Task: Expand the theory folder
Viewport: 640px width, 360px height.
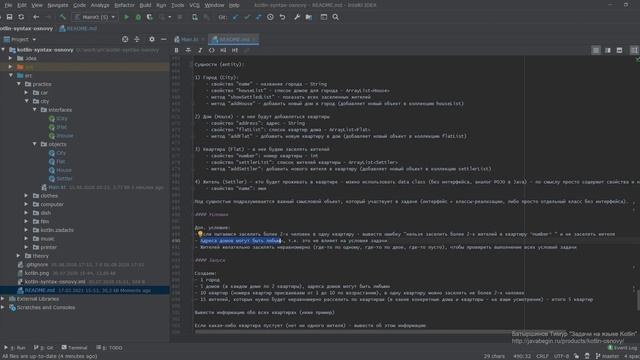Action: (19, 256)
